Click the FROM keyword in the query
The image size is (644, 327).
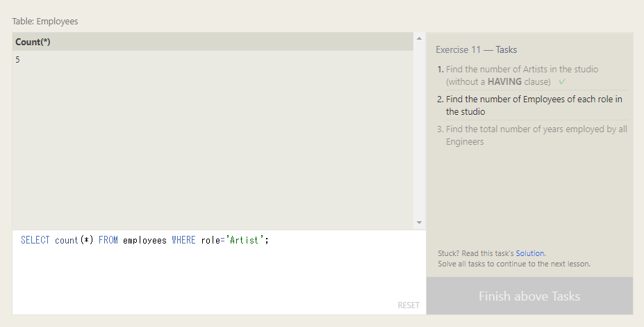point(108,240)
